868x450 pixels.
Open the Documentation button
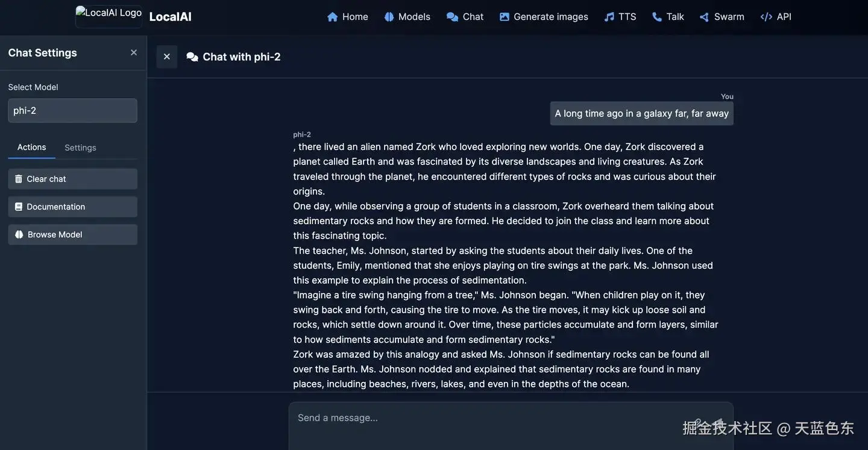click(x=72, y=207)
